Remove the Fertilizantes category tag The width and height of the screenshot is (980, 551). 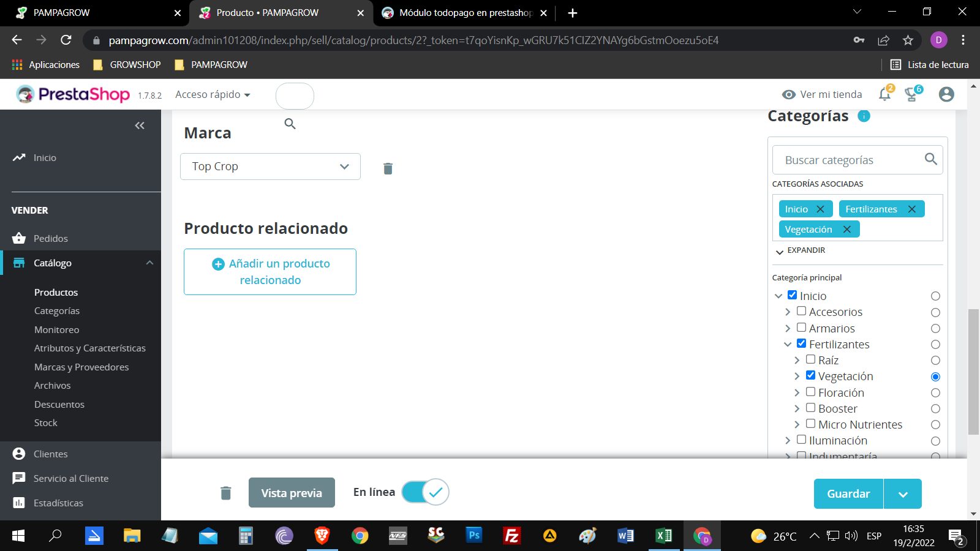(x=912, y=209)
